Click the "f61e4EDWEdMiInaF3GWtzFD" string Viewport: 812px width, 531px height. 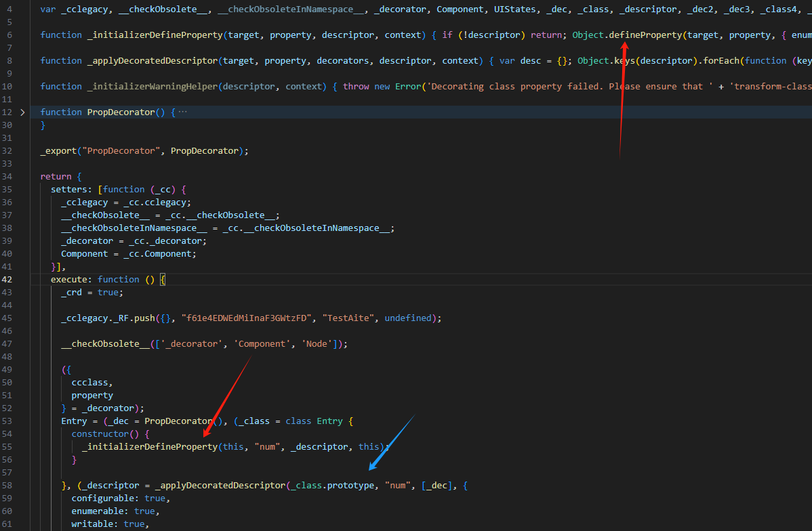tap(247, 318)
